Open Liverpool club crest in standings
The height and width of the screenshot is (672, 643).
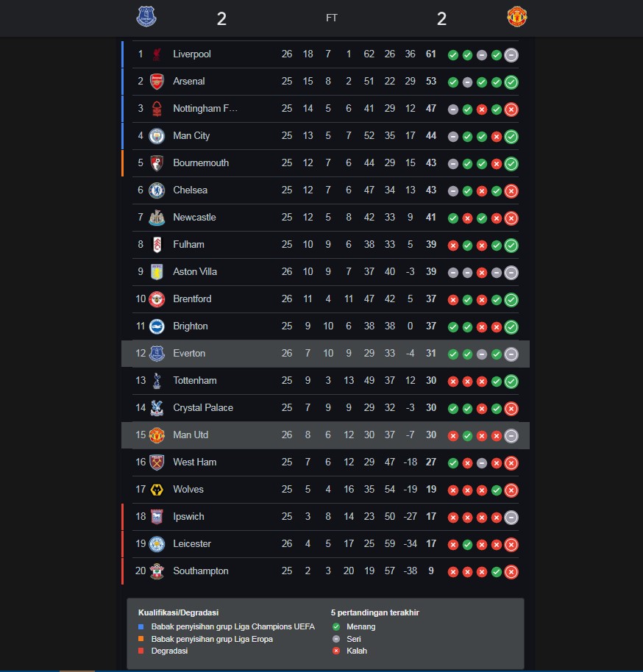point(157,54)
